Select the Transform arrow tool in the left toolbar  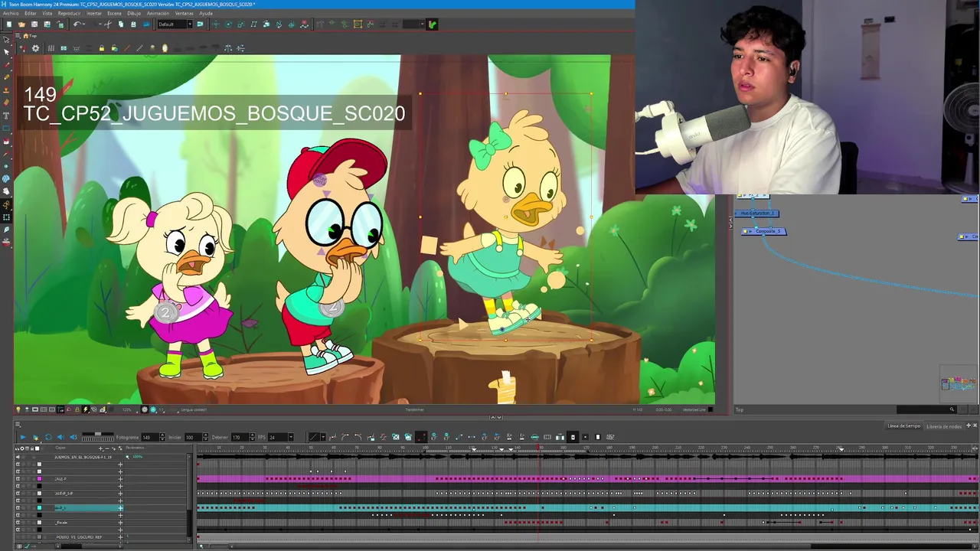pyautogui.click(x=6, y=39)
